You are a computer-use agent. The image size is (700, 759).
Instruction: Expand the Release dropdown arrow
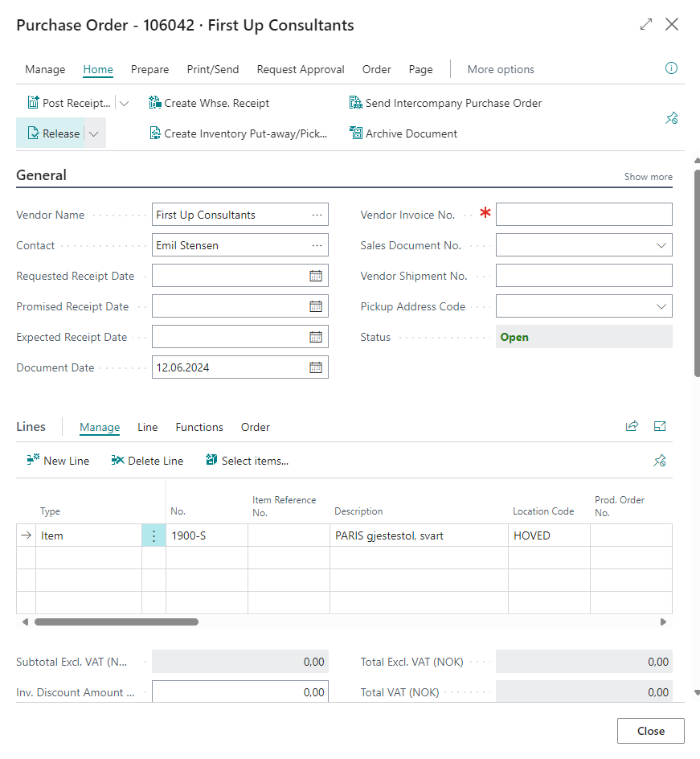(x=94, y=133)
